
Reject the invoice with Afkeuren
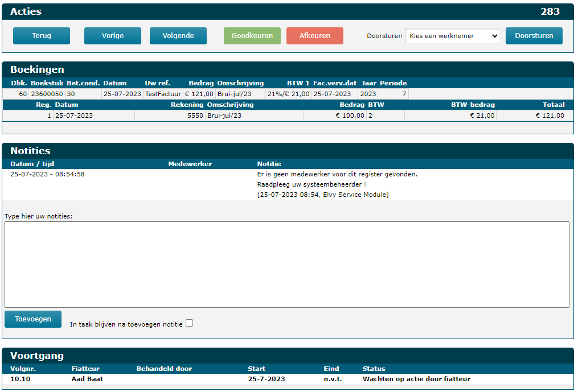point(315,36)
